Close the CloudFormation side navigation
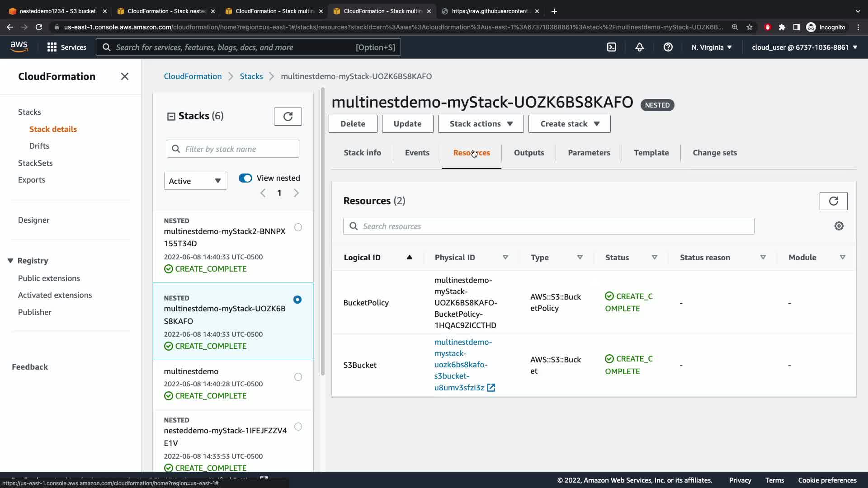The height and width of the screenshot is (488, 868). tap(125, 76)
